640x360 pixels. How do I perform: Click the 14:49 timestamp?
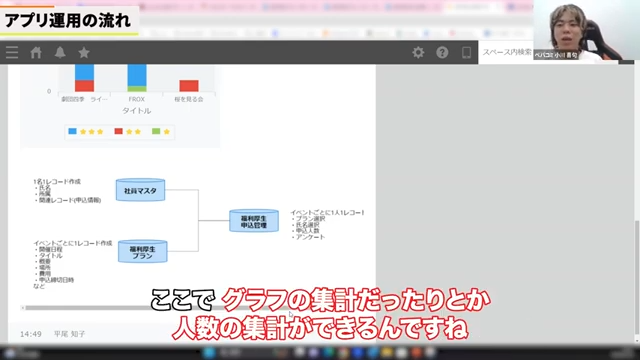pos(31,334)
